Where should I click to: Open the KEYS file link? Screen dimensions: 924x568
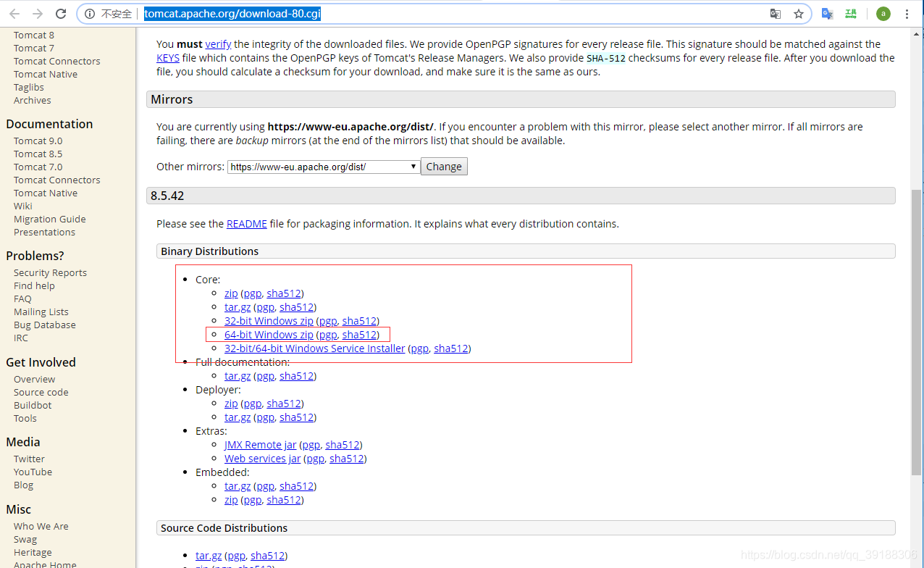[x=168, y=58]
